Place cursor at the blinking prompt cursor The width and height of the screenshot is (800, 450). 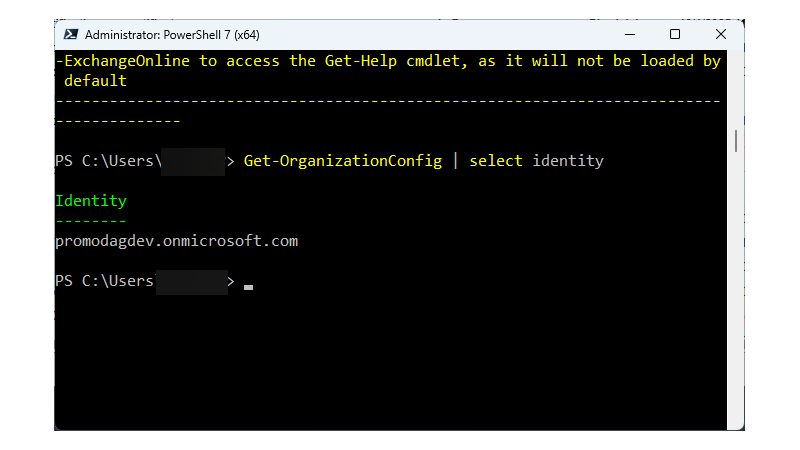point(248,286)
